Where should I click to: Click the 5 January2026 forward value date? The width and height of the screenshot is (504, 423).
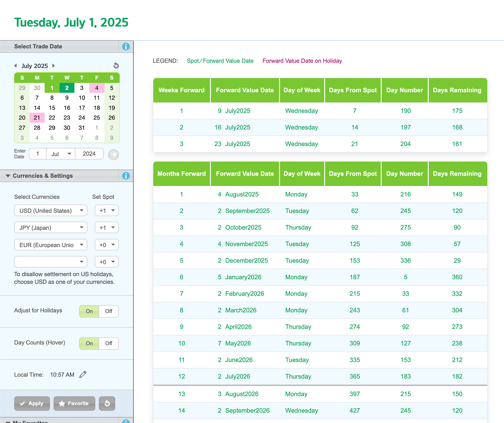(x=239, y=277)
